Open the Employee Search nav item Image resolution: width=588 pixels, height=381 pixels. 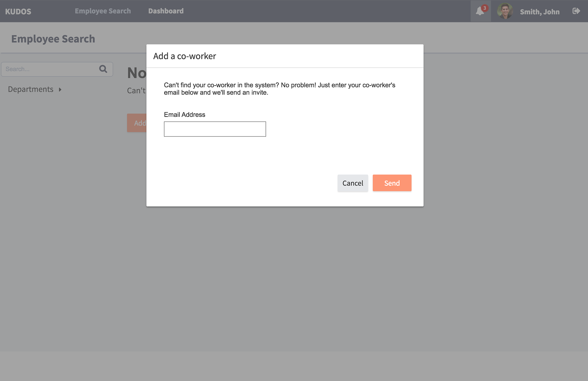click(103, 11)
